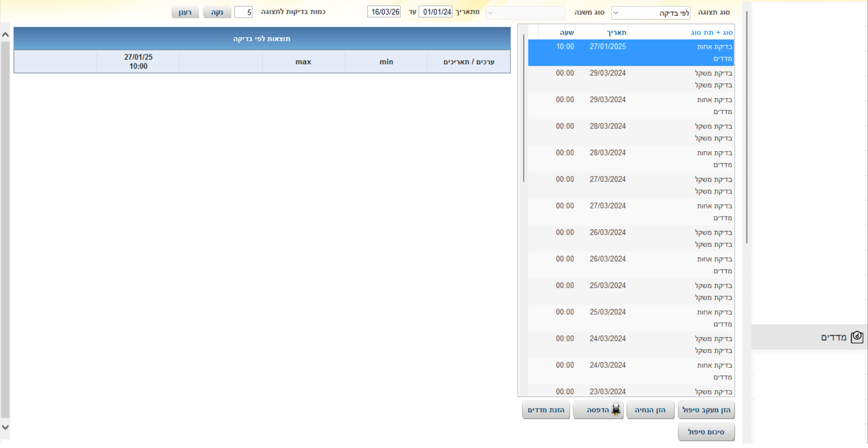Sort list by תאריך column header
Viewport: 868px width, 448px height.
pos(616,33)
